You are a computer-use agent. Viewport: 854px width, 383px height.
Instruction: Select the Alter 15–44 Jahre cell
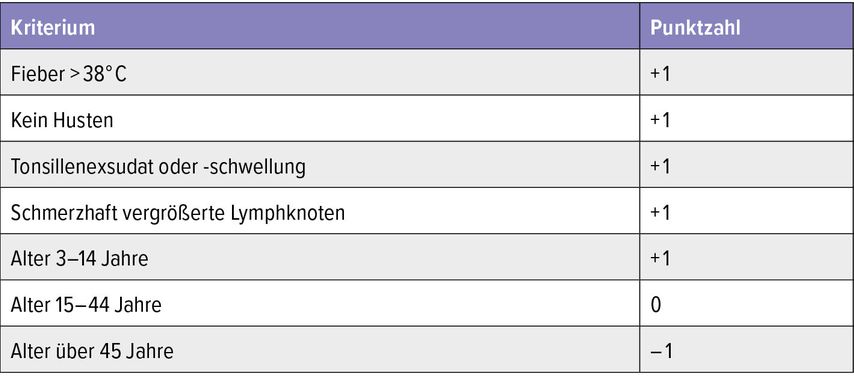[320, 303]
